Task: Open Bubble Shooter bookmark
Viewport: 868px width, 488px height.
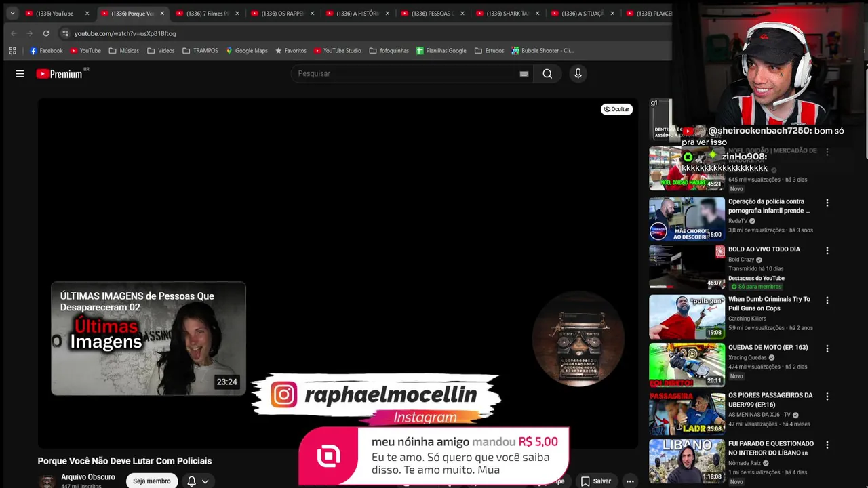Action: pyautogui.click(x=542, y=51)
